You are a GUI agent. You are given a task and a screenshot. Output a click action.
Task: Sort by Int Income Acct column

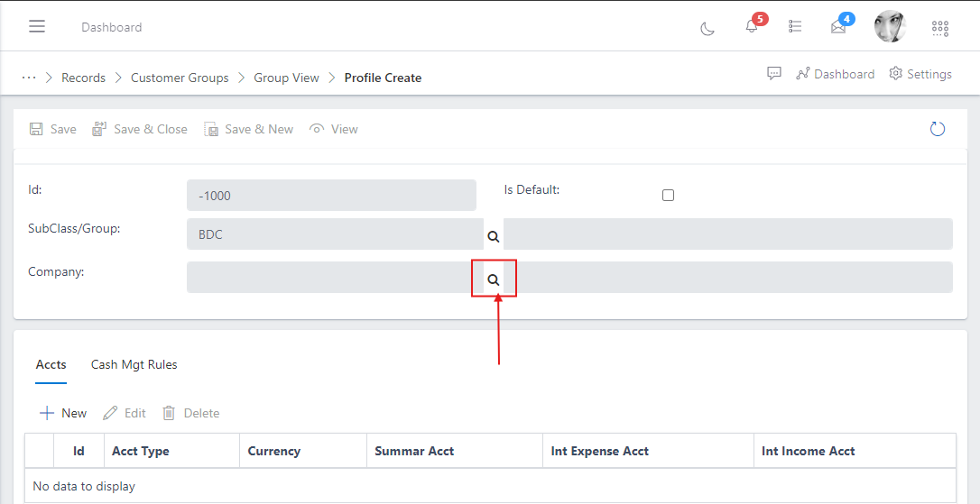point(855,451)
